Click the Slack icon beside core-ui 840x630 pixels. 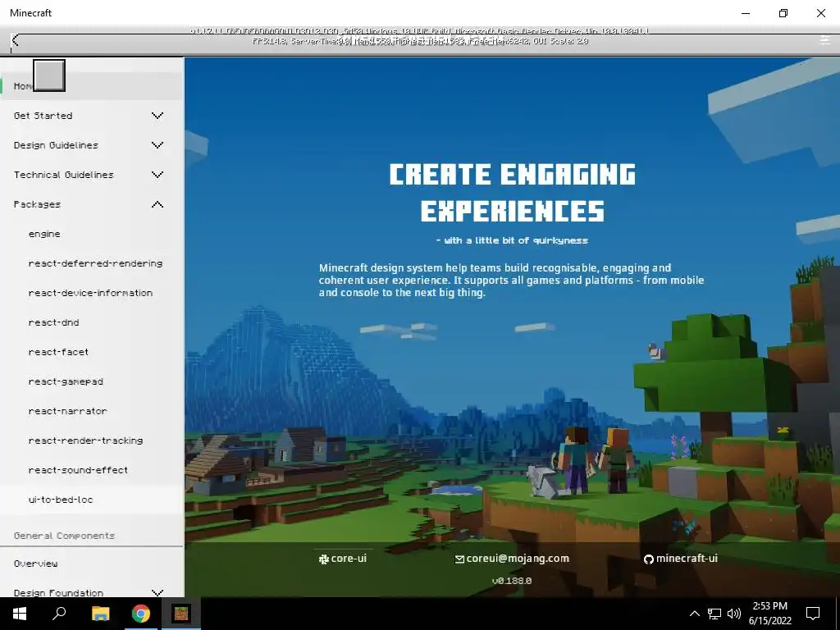323,559
